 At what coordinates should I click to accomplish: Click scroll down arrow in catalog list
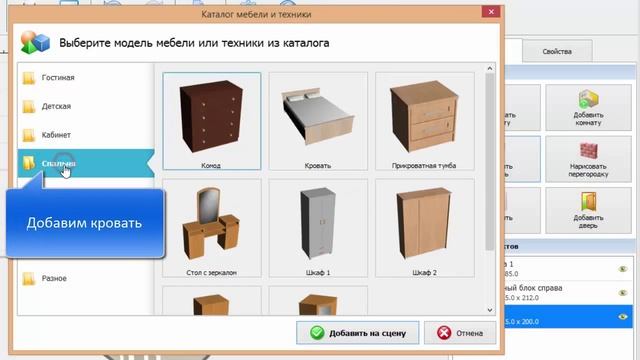[x=490, y=310]
